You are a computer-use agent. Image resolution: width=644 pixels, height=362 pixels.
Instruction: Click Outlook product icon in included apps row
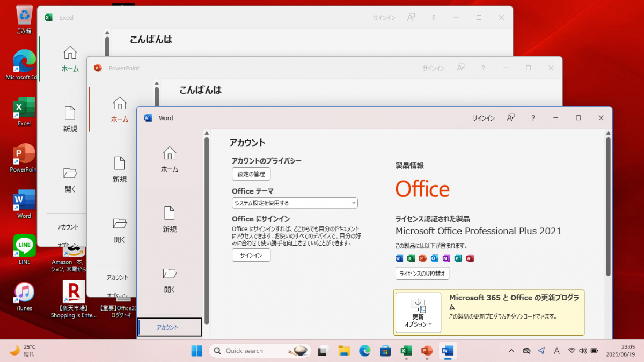(434, 258)
